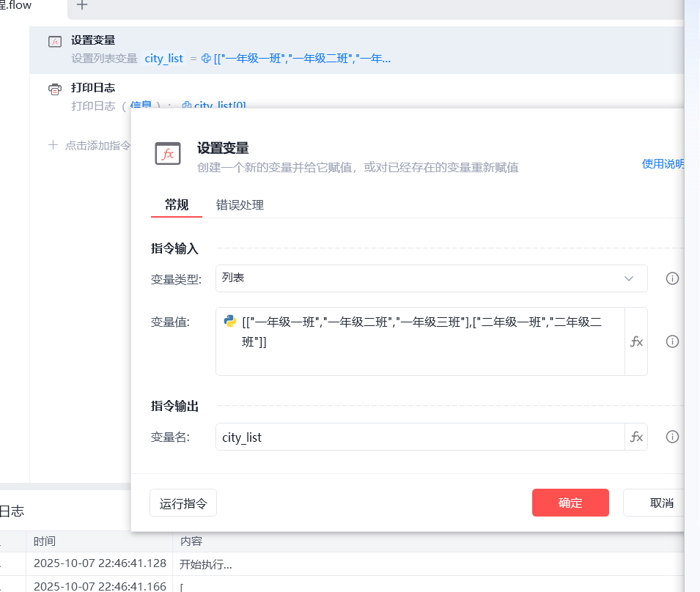
Task: Click the log row 开始执行...
Action: [x=342, y=564]
